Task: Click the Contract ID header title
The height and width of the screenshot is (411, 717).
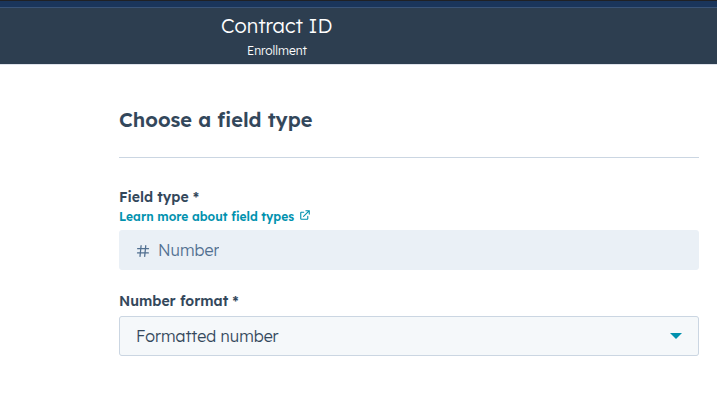Action: (277, 26)
